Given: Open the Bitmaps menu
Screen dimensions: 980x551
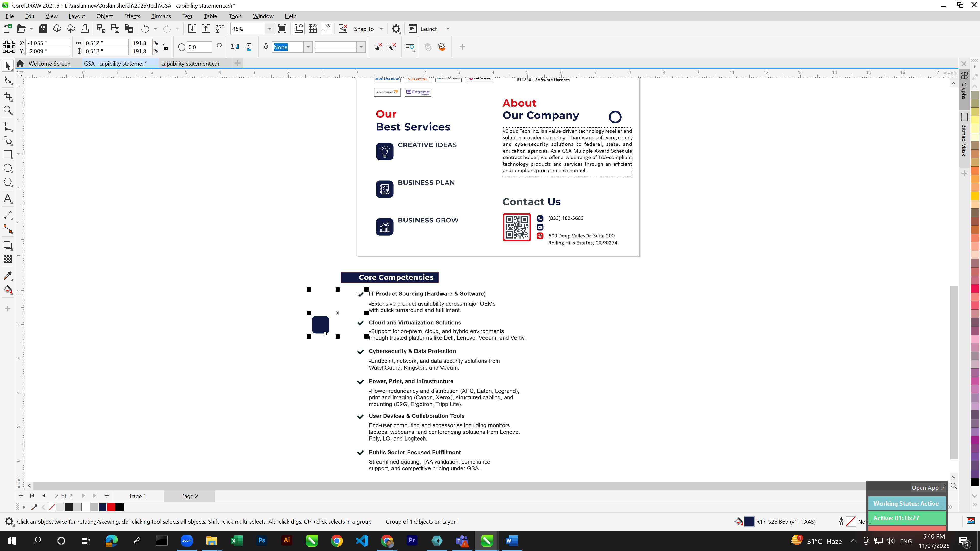Looking at the screenshot, I should pyautogui.click(x=161, y=16).
